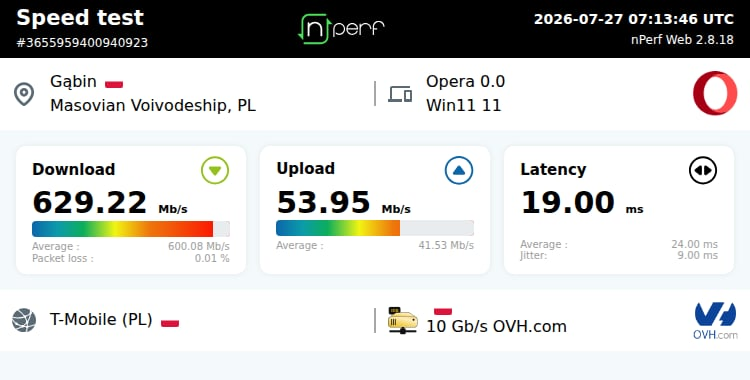This screenshot has height=380, width=750.
Task: Click the upload speed color bar
Action: pyautogui.click(x=375, y=228)
